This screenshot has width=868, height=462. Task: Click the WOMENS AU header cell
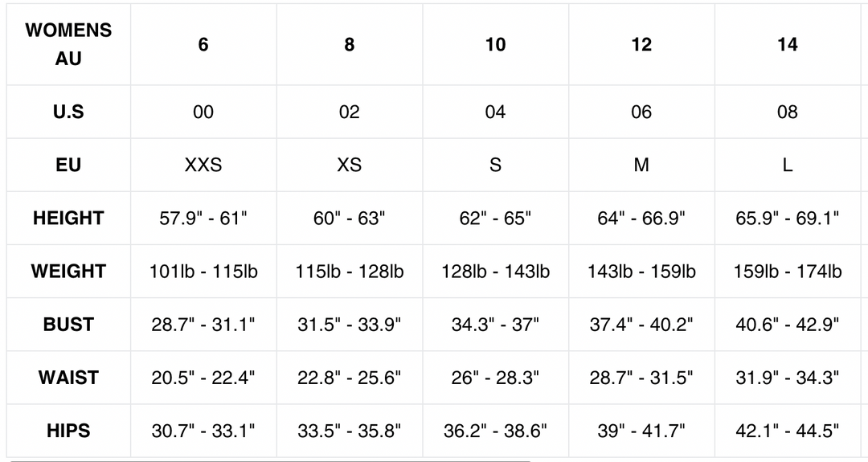68,44
